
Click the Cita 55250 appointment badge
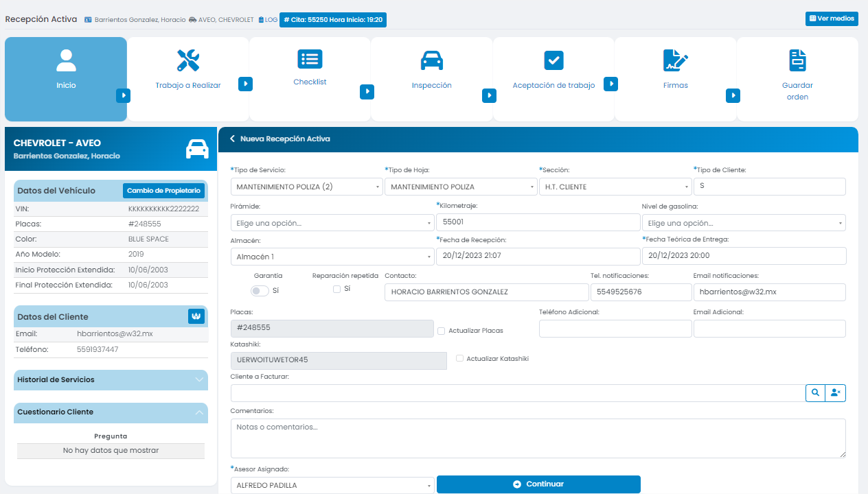[333, 20]
